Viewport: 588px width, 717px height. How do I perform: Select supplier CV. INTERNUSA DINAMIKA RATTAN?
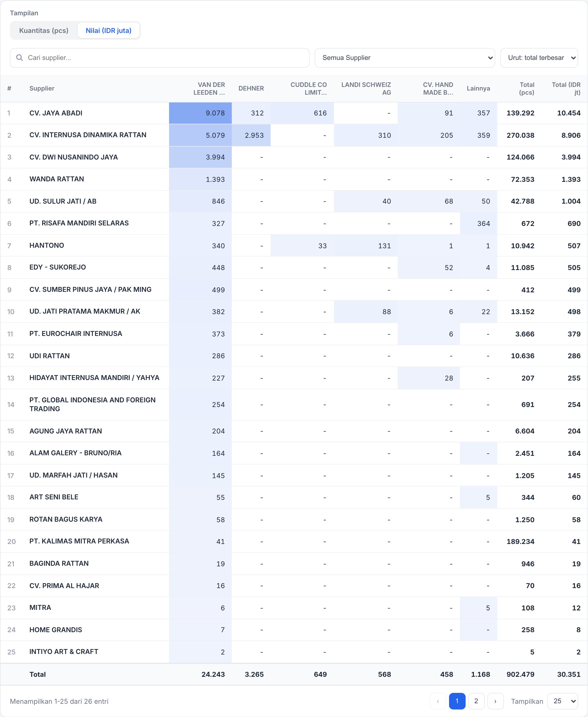click(x=88, y=135)
